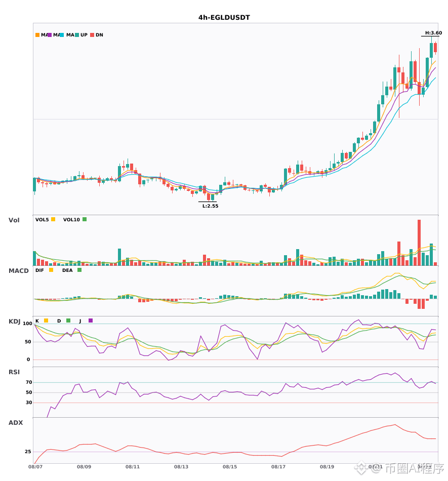
Task: Click the cyan MA legend swatch
Action: pyautogui.click(x=62, y=35)
